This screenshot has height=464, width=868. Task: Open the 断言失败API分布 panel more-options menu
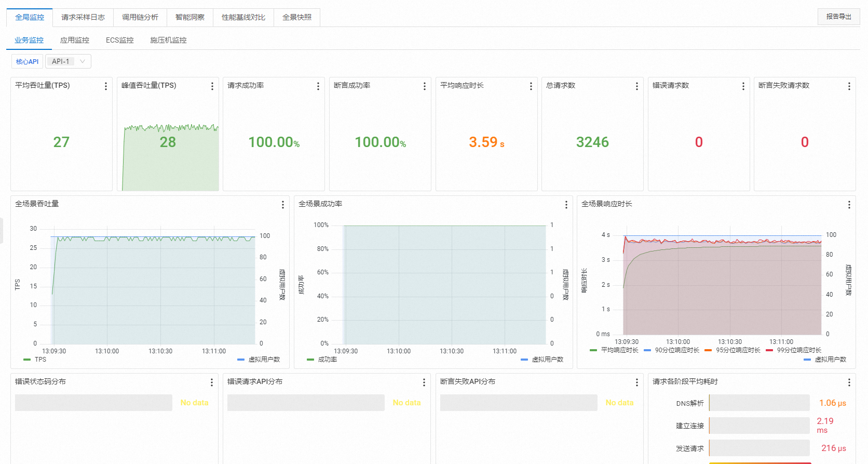coord(637,382)
